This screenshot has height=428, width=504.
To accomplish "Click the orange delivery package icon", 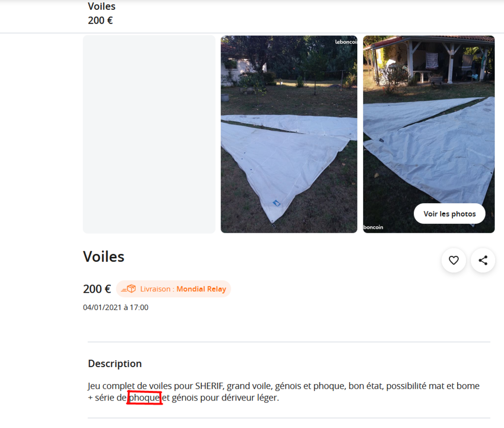I will tap(128, 289).
